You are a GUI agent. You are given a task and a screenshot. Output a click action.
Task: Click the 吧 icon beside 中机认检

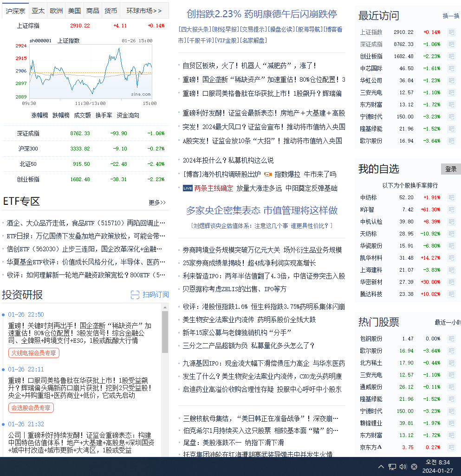click(451, 222)
